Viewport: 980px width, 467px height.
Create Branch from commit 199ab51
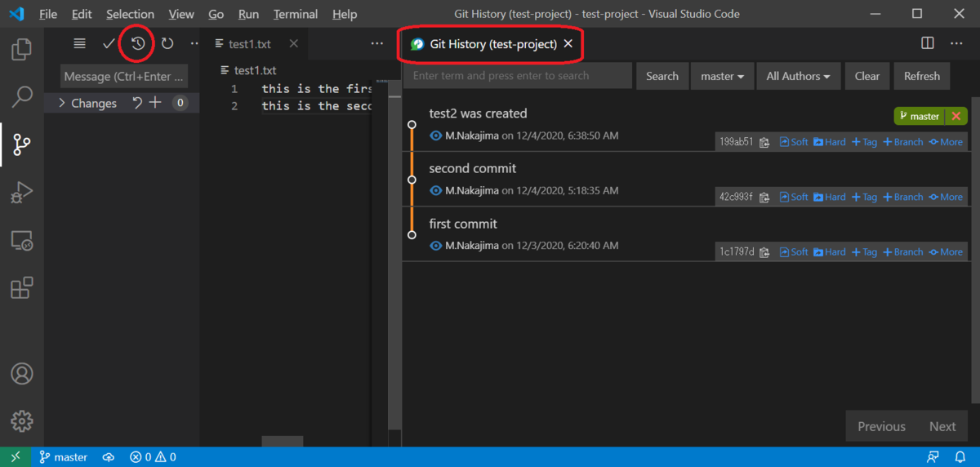(902, 142)
